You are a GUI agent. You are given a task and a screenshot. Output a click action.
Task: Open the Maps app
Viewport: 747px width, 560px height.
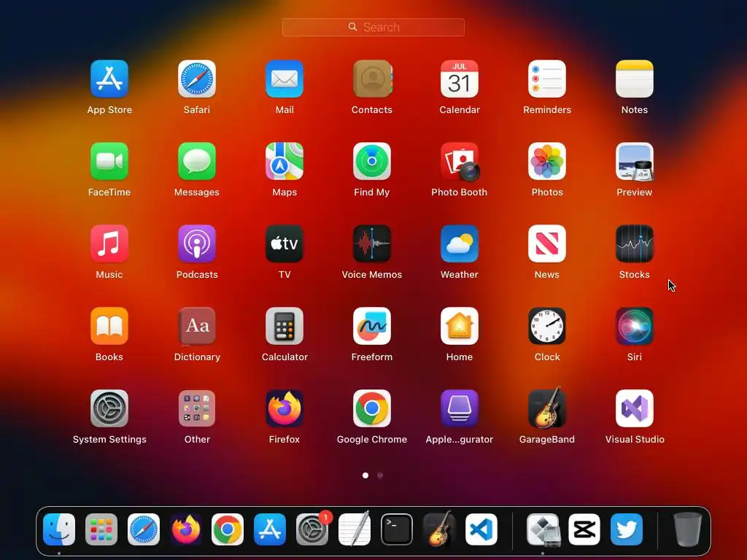pos(285,161)
